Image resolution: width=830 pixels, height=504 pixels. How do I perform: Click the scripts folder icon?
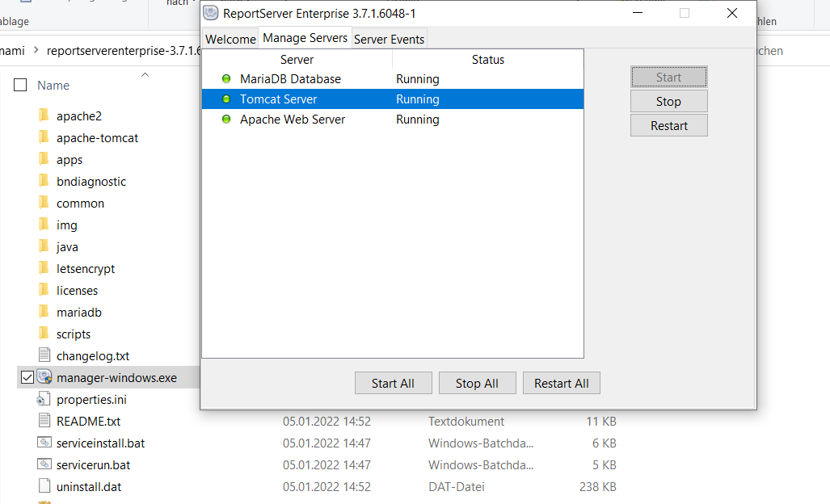tap(44, 334)
